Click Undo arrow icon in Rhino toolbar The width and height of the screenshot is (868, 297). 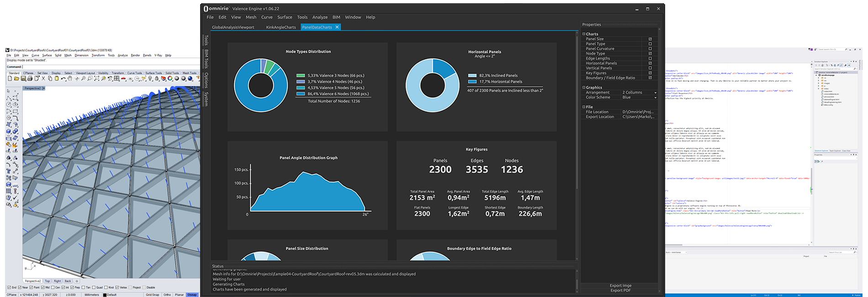coord(64,78)
